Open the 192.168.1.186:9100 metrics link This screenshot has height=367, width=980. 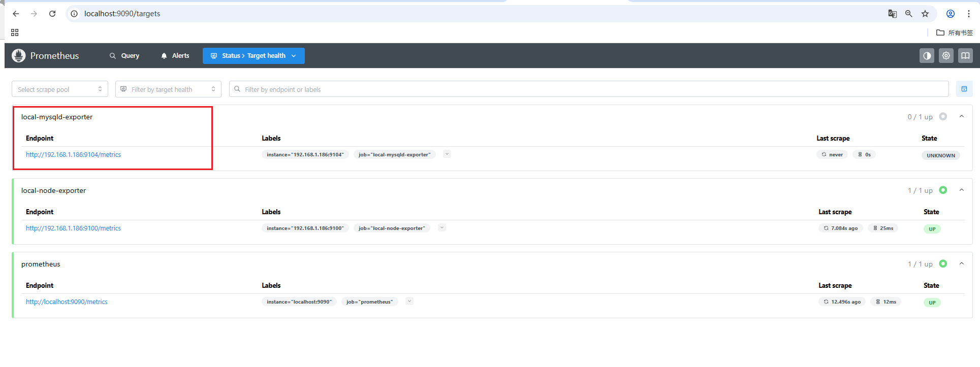pyautogui.click(x=73, y=228)
